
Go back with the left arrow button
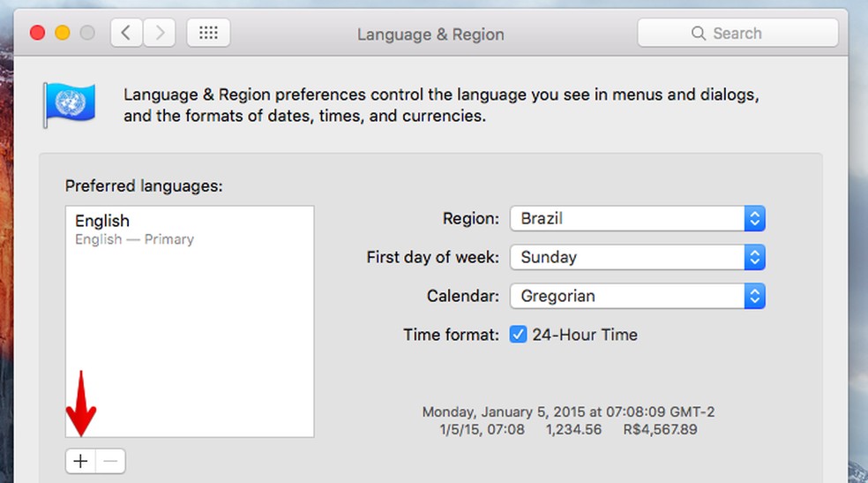point(126,34)
